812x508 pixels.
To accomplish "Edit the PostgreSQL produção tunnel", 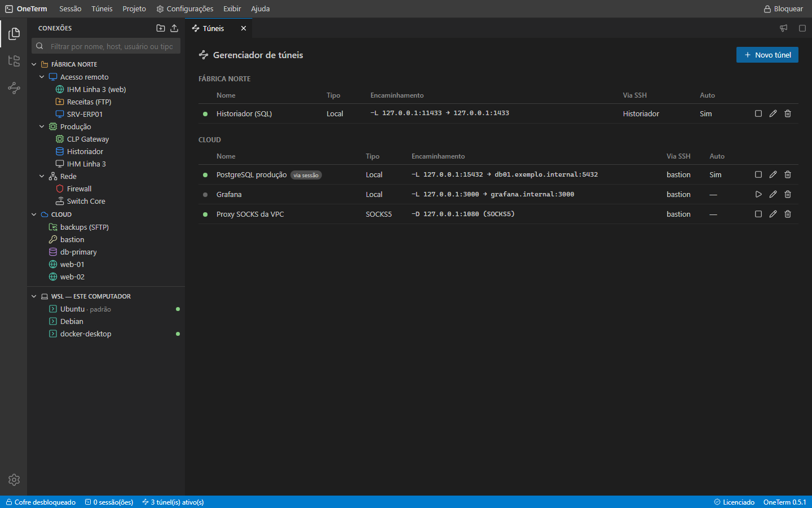I will tap(773, 174).
